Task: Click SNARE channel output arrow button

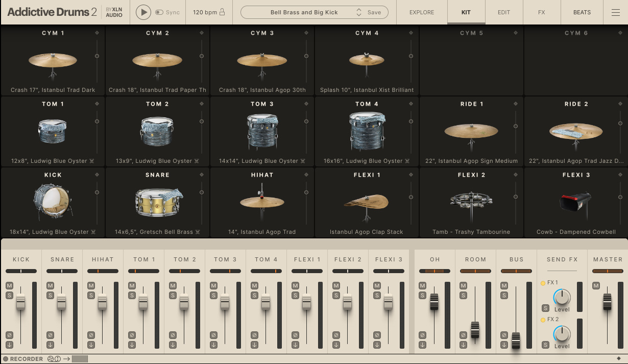Action: pyautogui.click(x=50, y=345)
